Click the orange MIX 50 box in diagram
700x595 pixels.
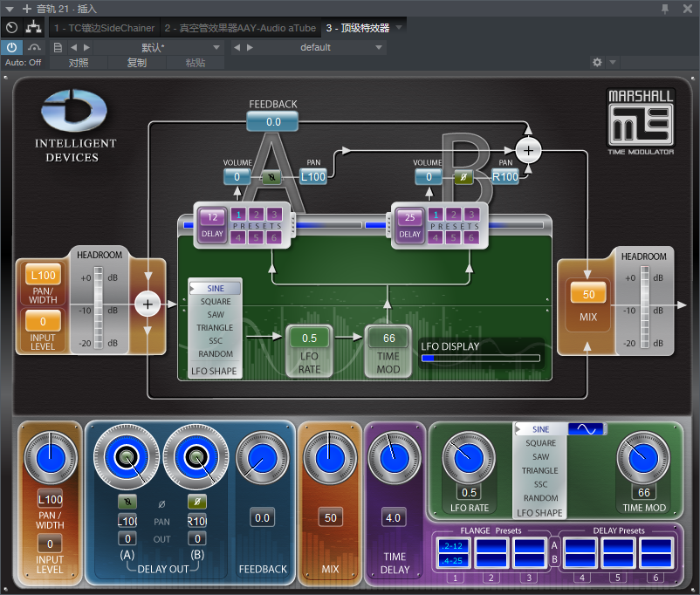click(588, 294)
